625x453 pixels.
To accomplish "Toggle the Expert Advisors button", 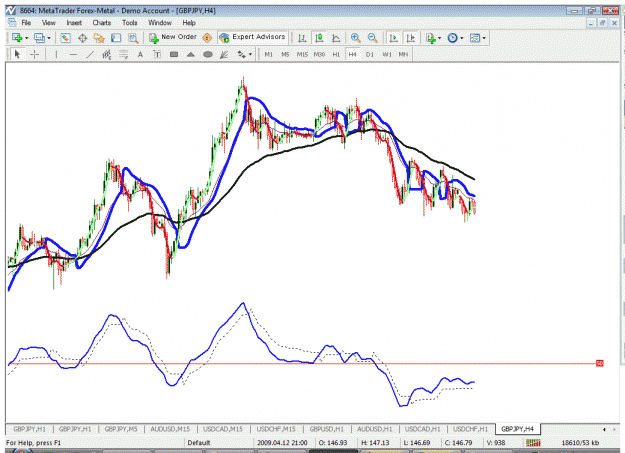I will [x=253, y=37].
